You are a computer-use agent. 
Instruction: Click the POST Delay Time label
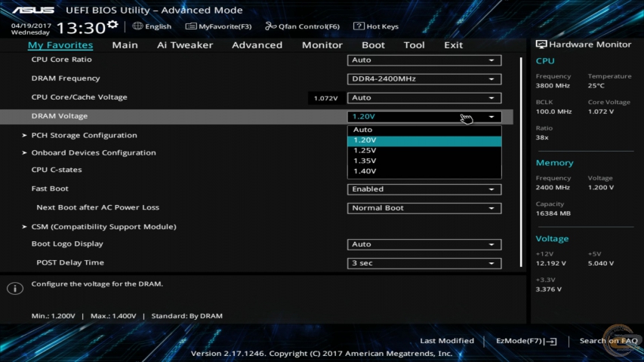click(70, 262)
